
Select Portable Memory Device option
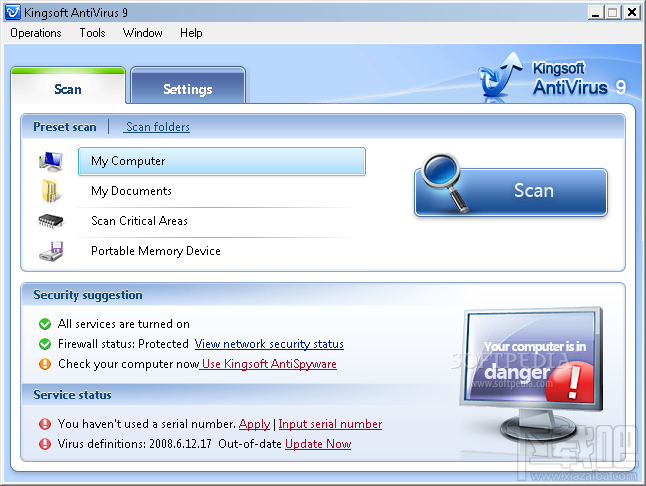click(222, 251)
